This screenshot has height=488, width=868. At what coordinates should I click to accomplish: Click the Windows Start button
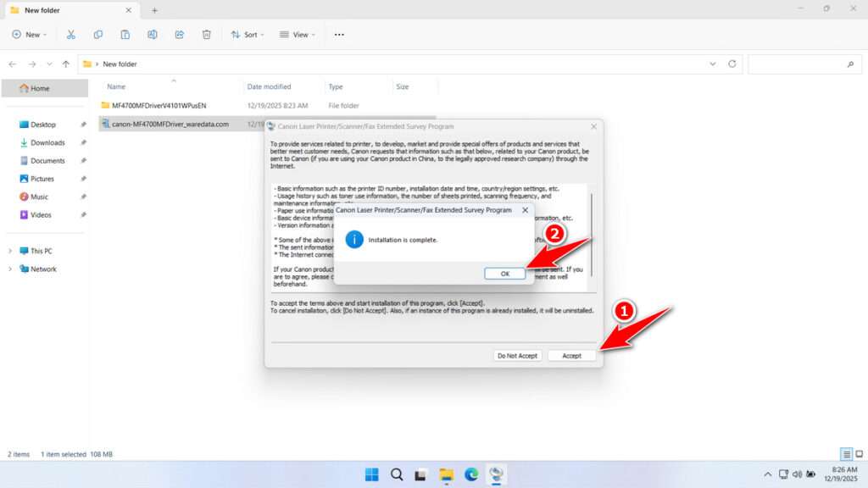coord(371,474)
